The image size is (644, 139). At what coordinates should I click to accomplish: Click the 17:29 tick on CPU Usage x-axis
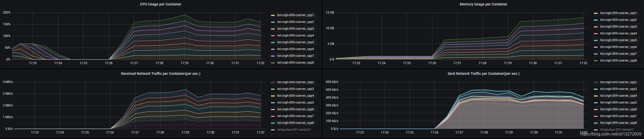click(185, 63)
